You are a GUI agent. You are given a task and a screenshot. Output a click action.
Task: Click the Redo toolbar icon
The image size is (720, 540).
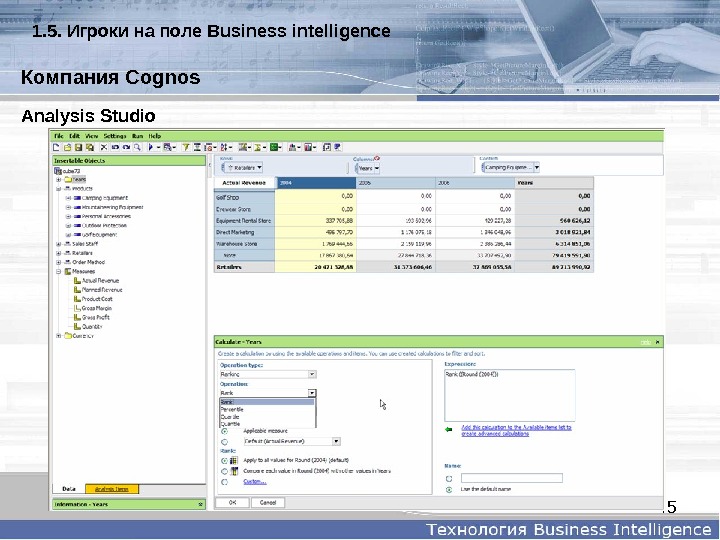(x=126, y=147)
